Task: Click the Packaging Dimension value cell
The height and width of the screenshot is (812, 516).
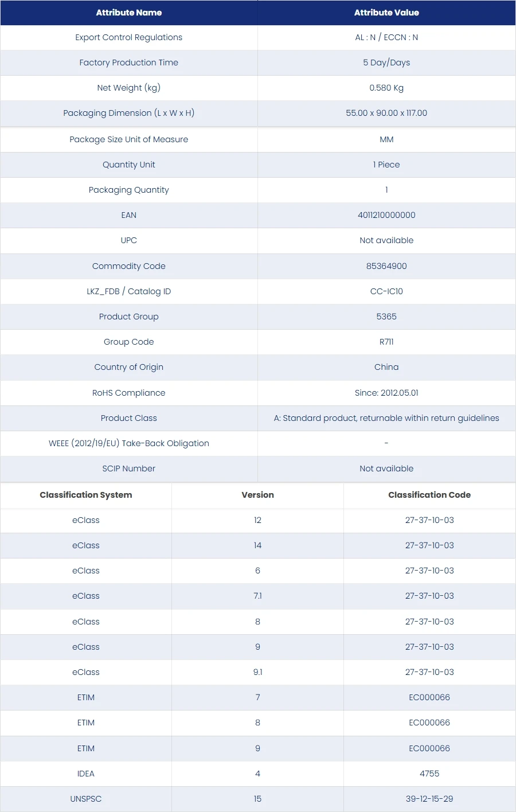Action: click(x=386, y=113)
